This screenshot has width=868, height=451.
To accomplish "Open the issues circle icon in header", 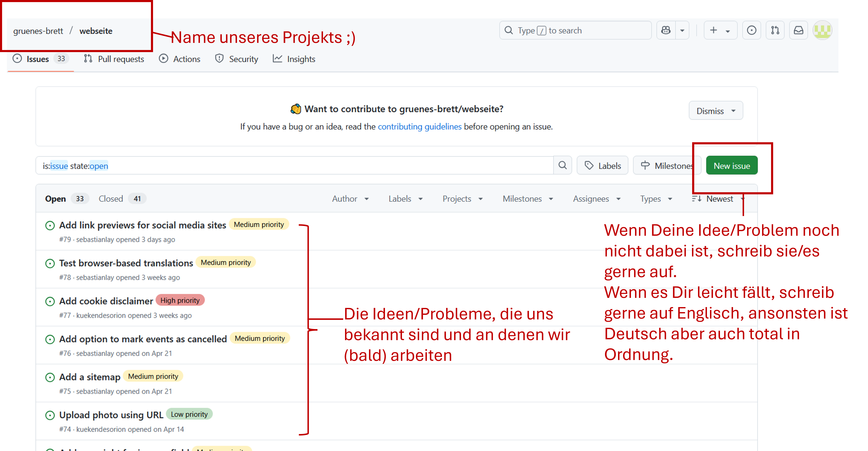I will [x=751, y=30].
